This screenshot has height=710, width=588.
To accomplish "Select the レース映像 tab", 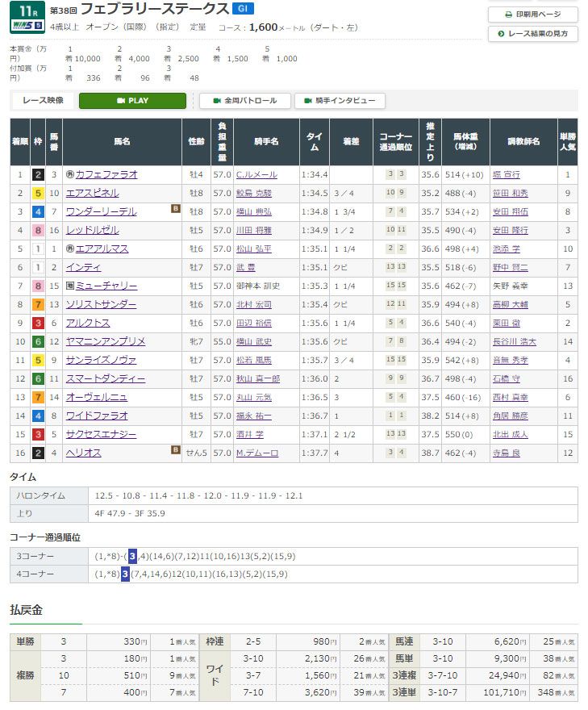I will (44, 101).
